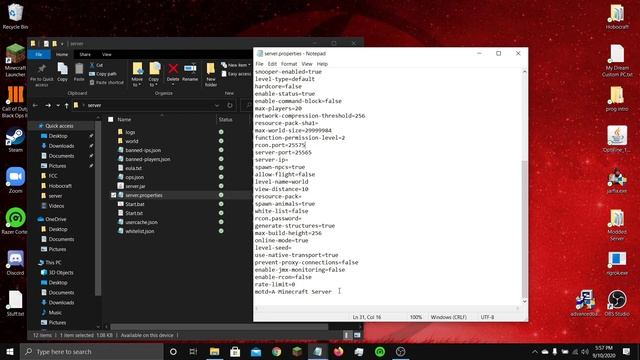Screen dimensions: 640x360
Task: Open the Steam desktop shortcut
Action: coord(15,140)
